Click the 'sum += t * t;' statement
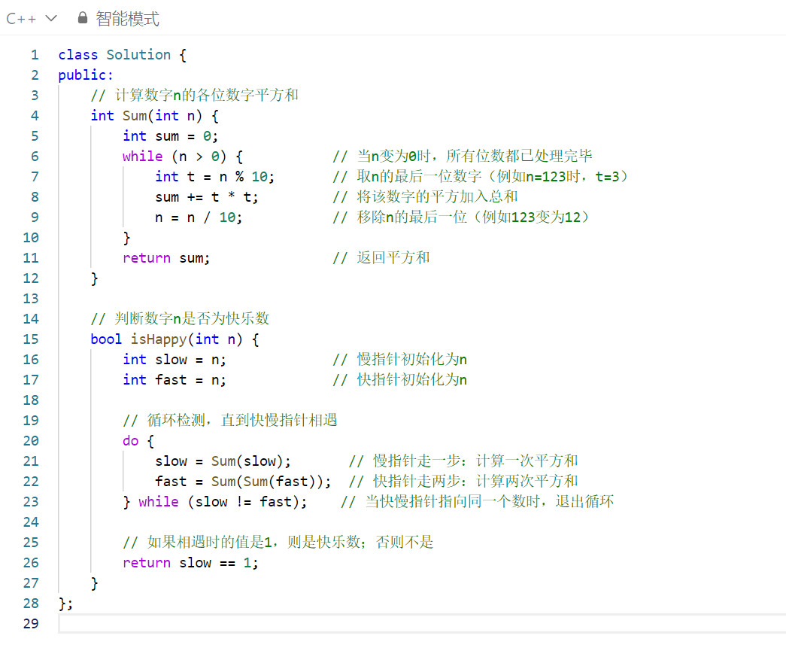This screenshot has height=672, width=786. (x=207, y=197)
